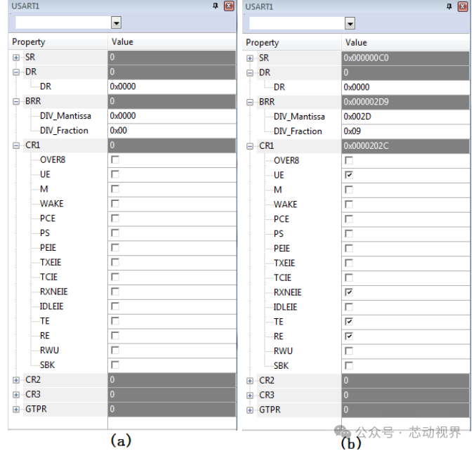
Task: Enable OVER8 checkbox in left panel
Action: [115, 159]
